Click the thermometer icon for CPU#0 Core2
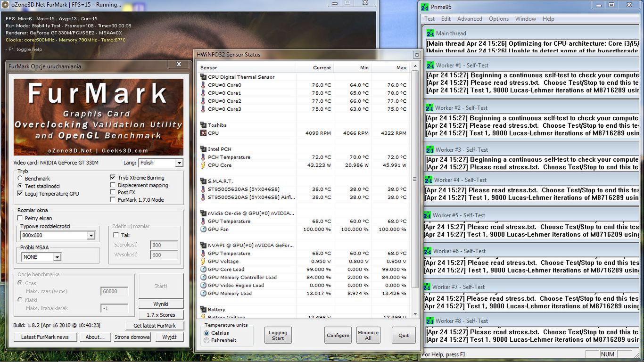The width and height of the screenshot is (644, 362). pos(203,101)
